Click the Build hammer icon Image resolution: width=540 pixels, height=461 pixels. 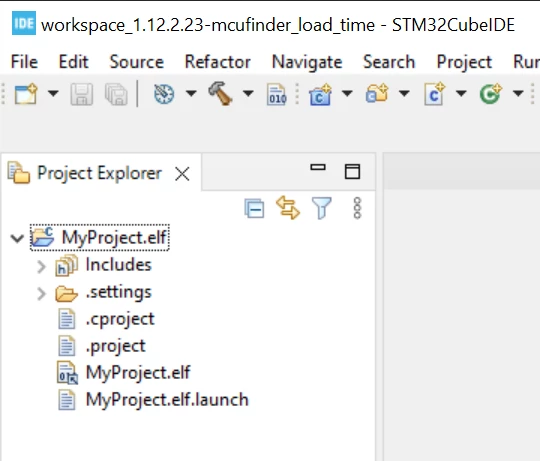pos(220,93)
